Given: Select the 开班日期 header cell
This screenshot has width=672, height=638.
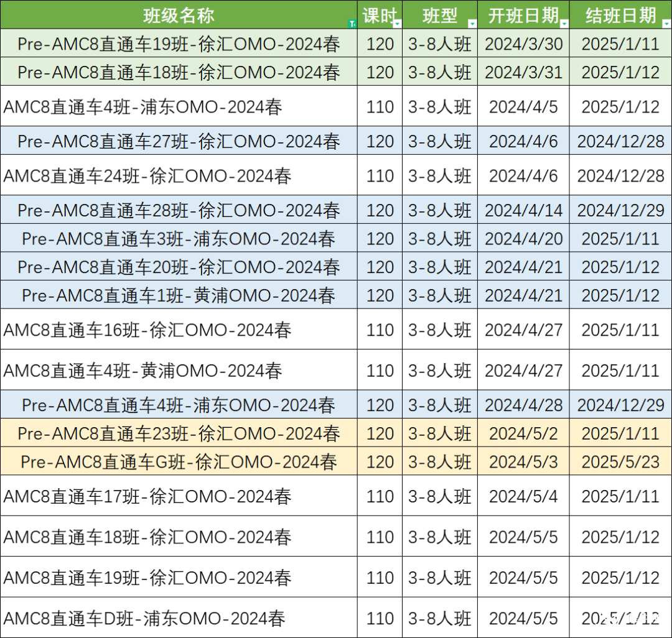Looking at the screenshot, I should pos(523,15).
